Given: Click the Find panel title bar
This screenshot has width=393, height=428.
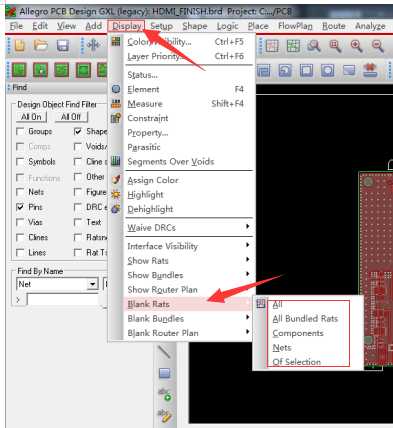Looking at the screenshot, I should coord(57,88).
